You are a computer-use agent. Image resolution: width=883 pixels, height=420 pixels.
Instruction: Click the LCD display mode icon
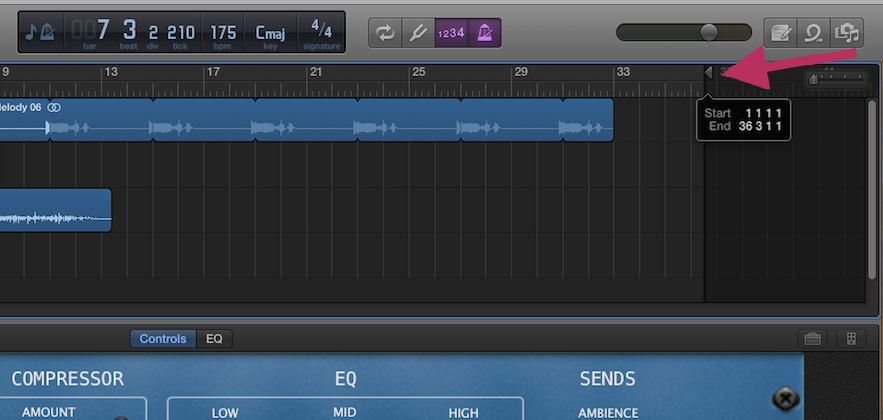pyautogui.click(x=41, y=32)
